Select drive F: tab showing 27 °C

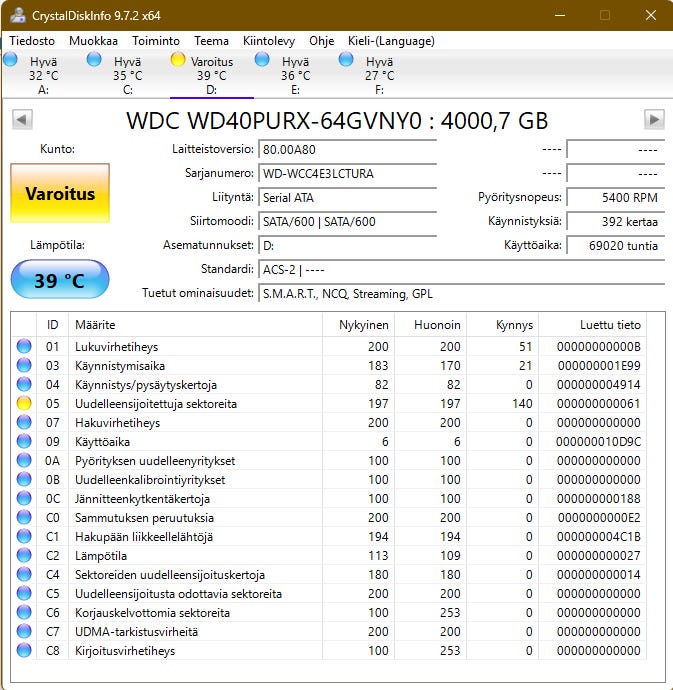pyautogui.click(x=379, y=75)
